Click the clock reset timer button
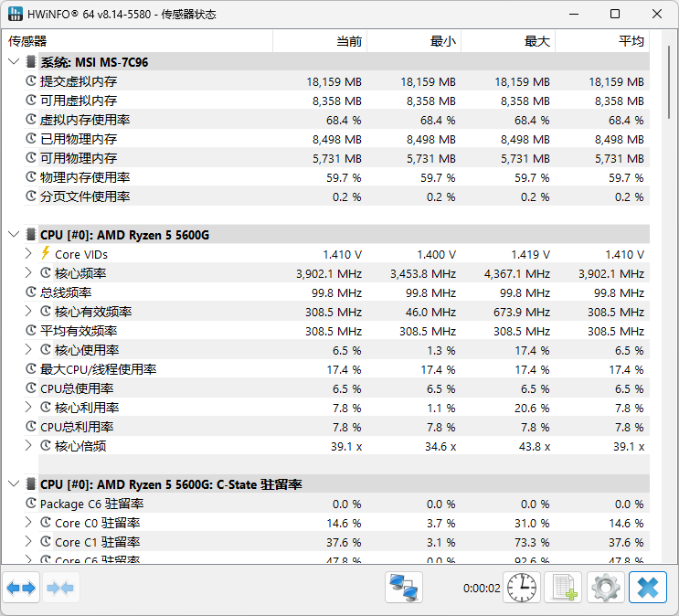 [x=522, y=588]
